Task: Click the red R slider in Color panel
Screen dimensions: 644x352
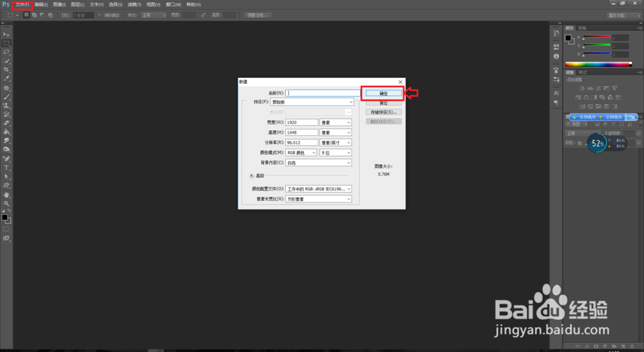Action: coord(597,37)
